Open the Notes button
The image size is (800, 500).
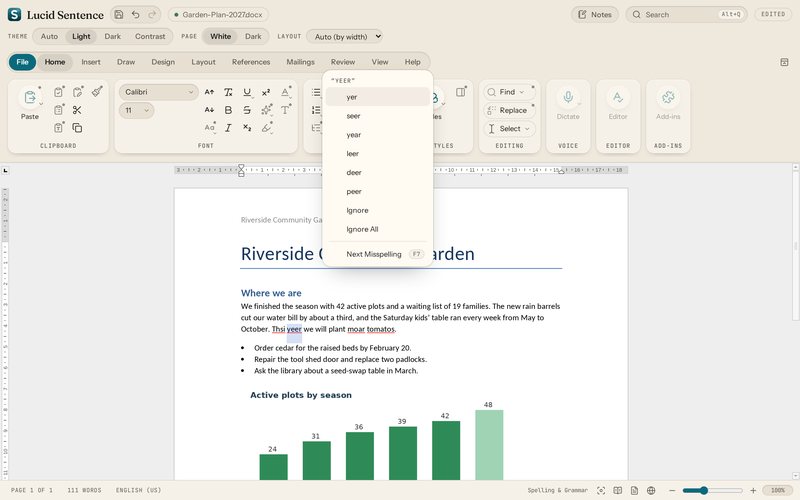[595, 14]
